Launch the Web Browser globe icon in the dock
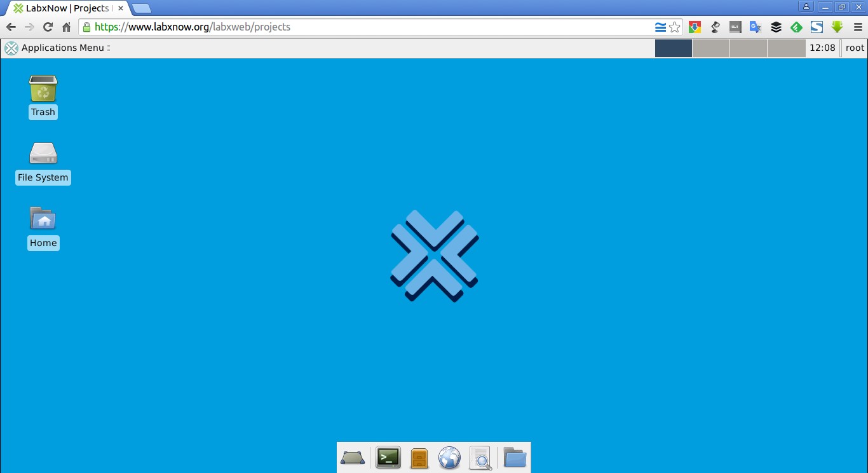 click(449, 458)
